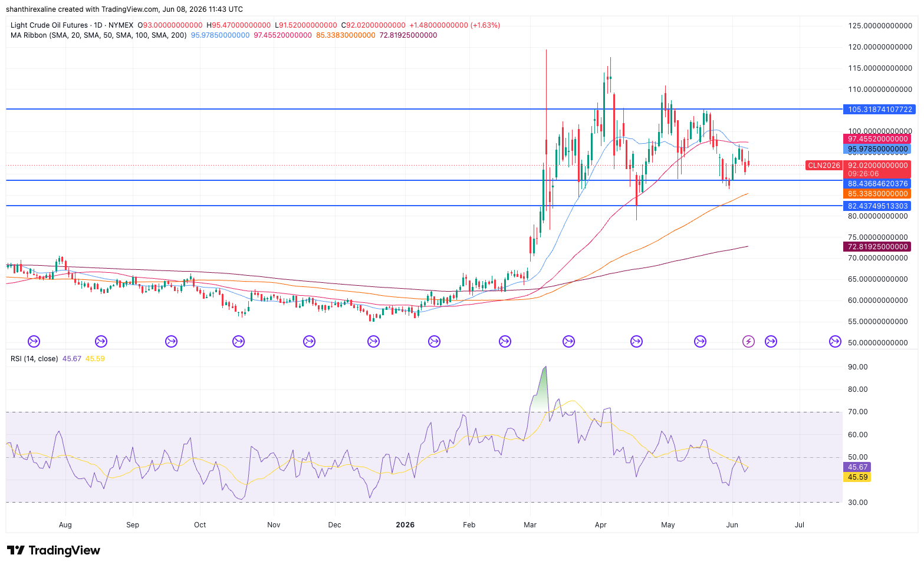
Task: Click the Mar label on the time axis
Action: (530, 525)
